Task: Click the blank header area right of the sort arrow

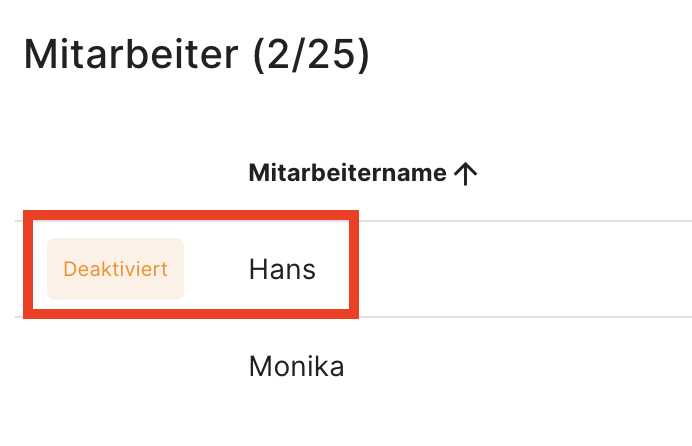Action: point(580,173)
